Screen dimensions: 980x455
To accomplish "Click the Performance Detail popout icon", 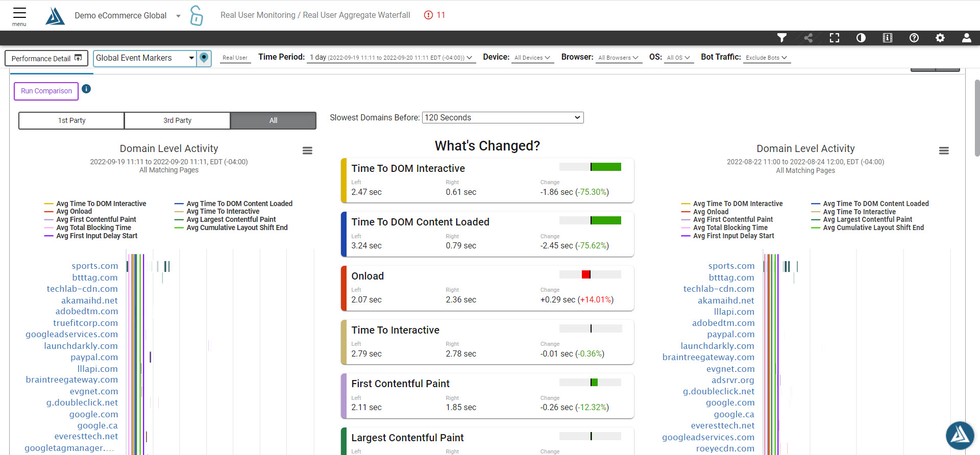I will pyautogui.click(x=78, y=58).
